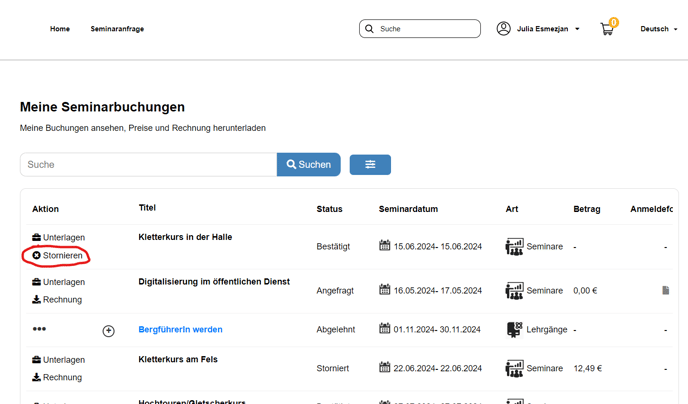Click the Lehrgänge type icon
Image resolution: width=688 pixels, height=404 pixels.
click(x=514, y=330)
